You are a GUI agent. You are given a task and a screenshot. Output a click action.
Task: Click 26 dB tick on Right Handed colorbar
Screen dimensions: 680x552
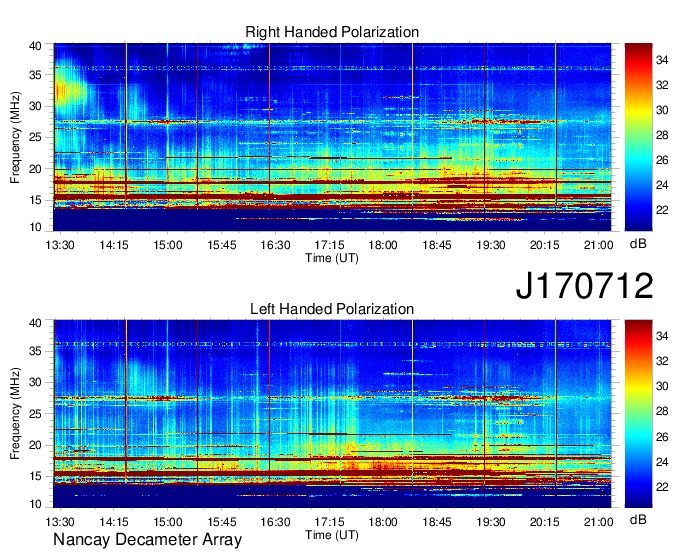(662, 160)
